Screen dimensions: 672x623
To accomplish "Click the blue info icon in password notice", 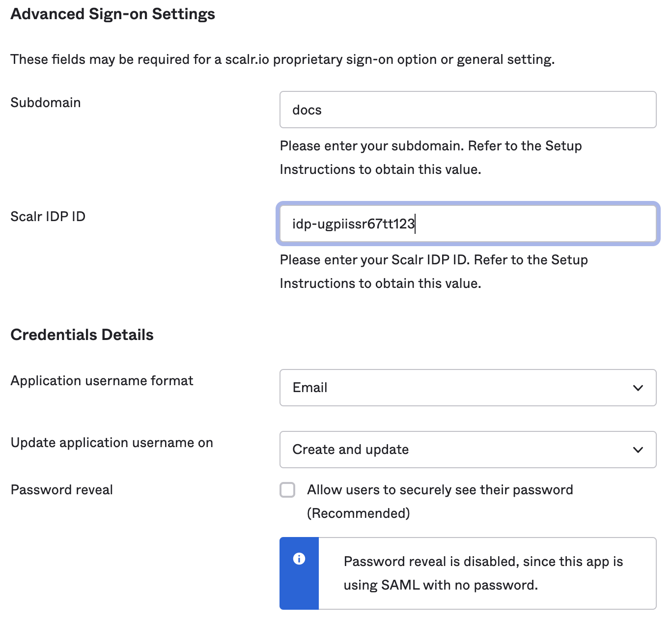I will click(299, 559).
